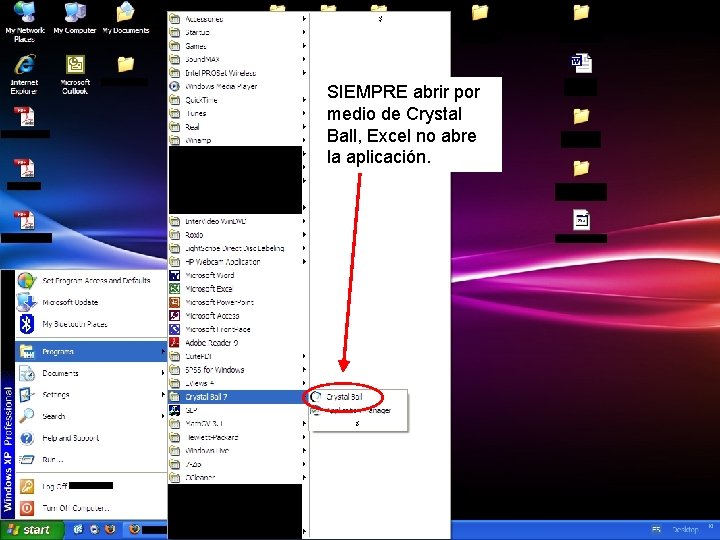Viewport: 720px width, 540px height.
Task: Expand the Winamp program folder
Action: coord(238,140)
